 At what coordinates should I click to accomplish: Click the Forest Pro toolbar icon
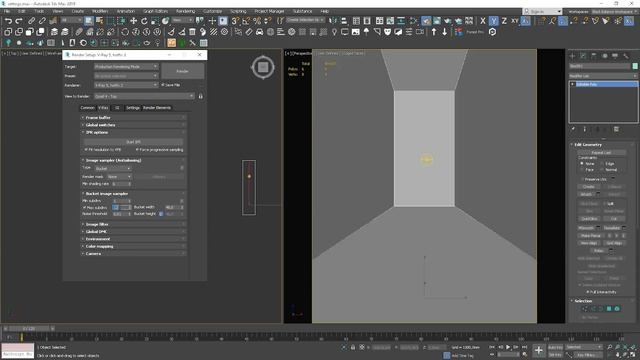459,32
